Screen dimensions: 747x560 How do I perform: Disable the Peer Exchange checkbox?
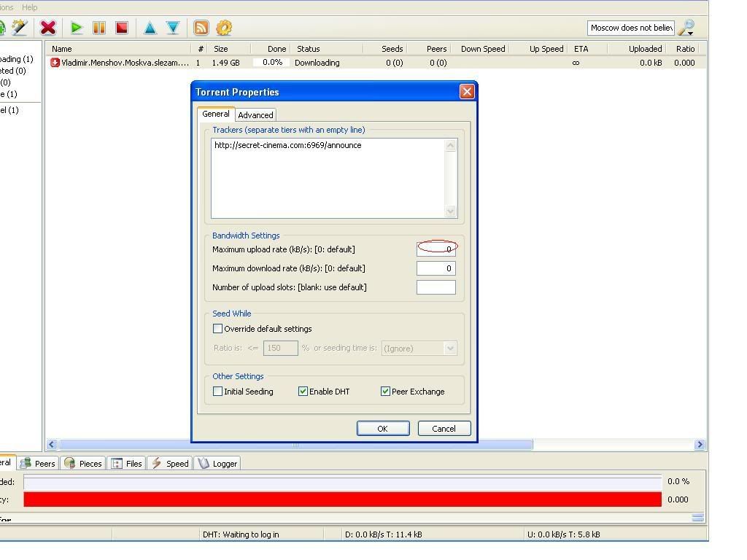point(386,392)
